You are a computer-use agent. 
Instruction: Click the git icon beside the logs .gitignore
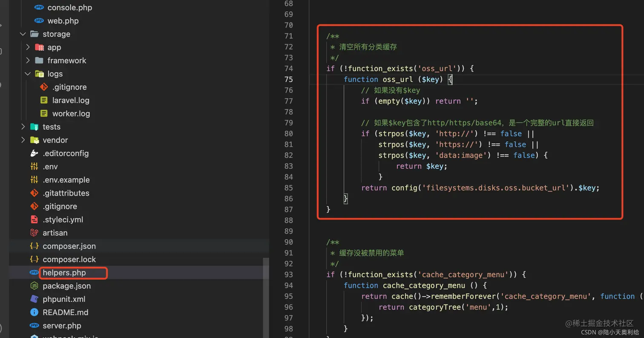[44, 87]
